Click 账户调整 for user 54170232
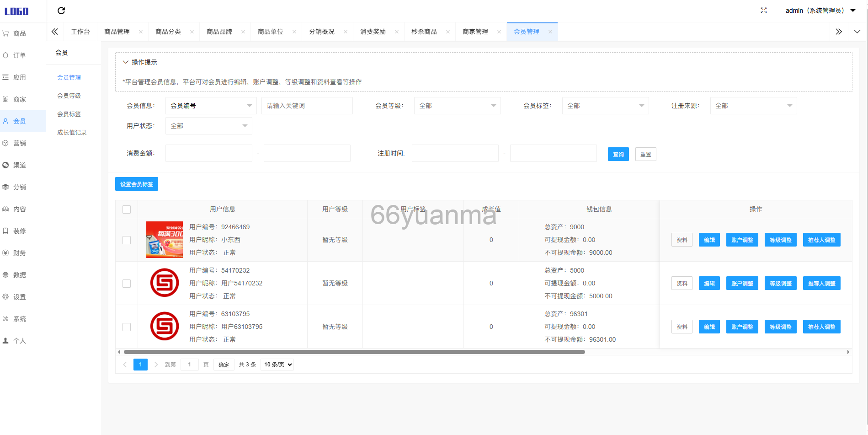The height and width of the screenshot is (435, 868). click(x=742, y=283)
